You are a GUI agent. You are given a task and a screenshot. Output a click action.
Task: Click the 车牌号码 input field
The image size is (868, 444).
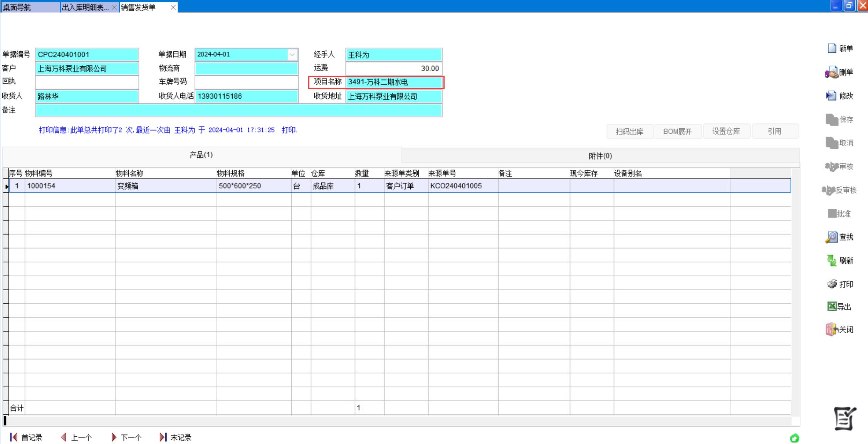click(x=246, y=82)
